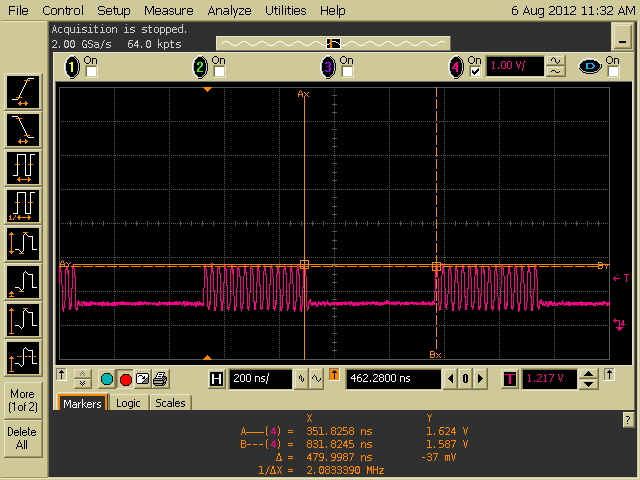The width and height of the screenshot is (640, 480).
Task: Open the Help menu
Action: pos(333,10)
